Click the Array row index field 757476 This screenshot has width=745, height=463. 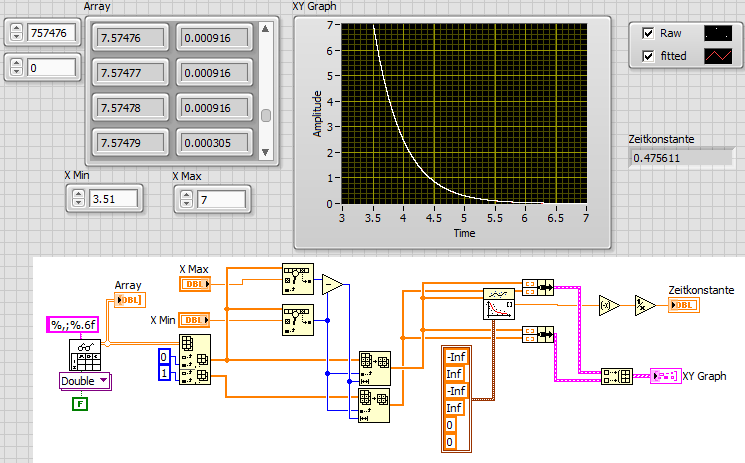[51, 33]
